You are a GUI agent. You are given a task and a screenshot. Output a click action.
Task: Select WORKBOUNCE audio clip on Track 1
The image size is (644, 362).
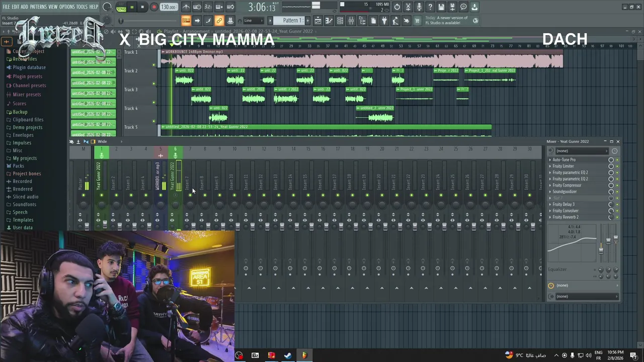click(361, 59)
